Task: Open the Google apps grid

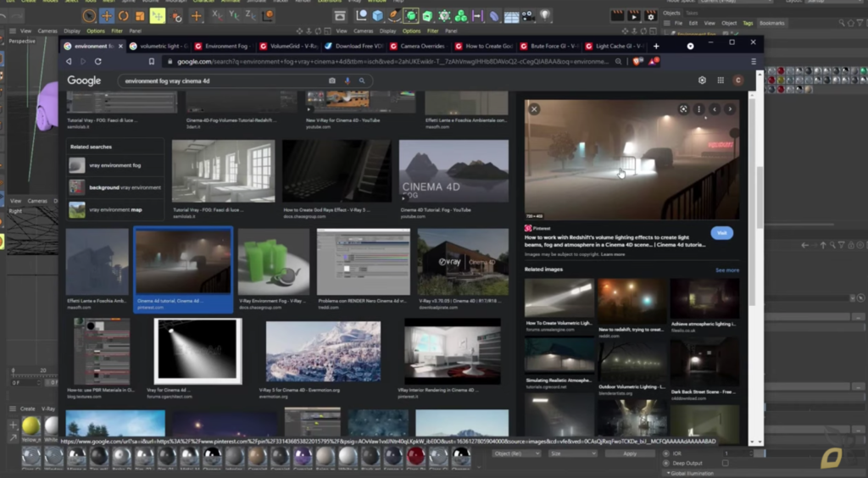Action: point(721,81)
